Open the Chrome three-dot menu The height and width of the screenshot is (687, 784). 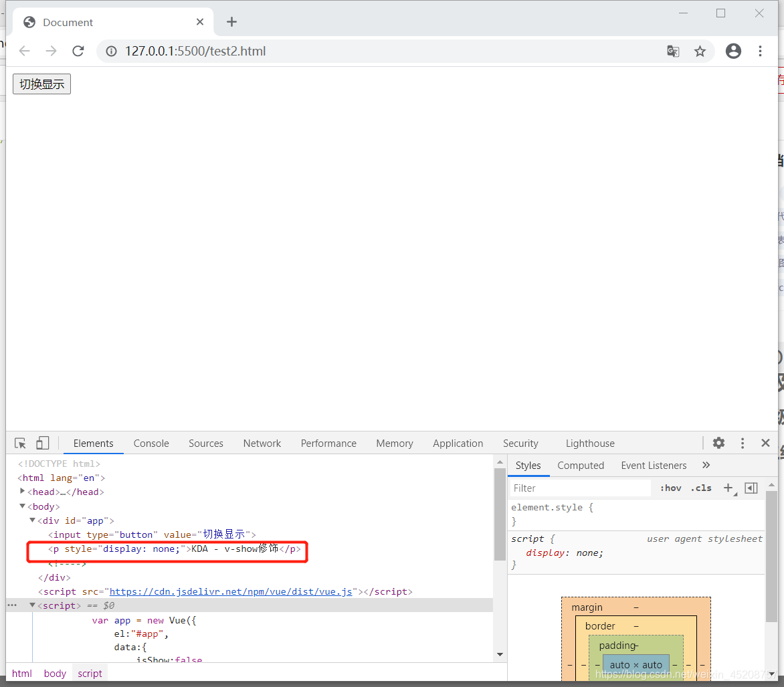(x=760, y=51)
